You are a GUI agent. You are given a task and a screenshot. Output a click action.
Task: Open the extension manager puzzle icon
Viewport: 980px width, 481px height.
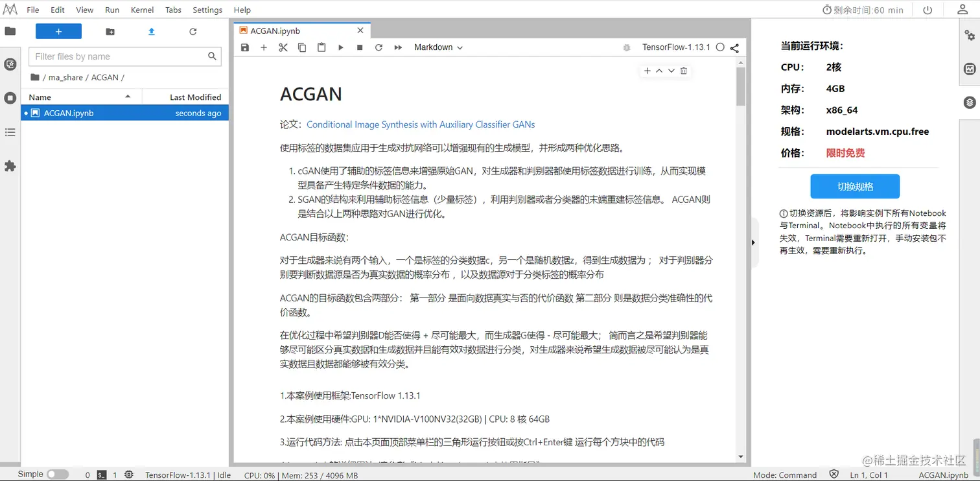click(x=10, y=166)
